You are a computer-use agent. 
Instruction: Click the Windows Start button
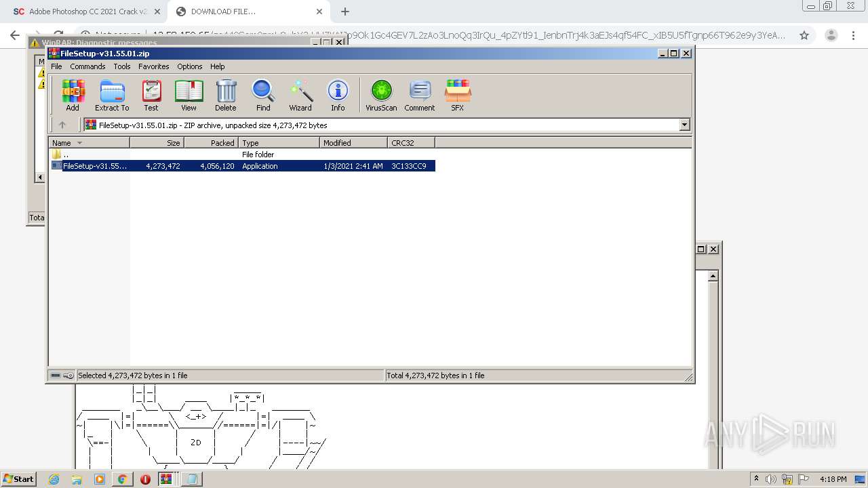coord(19,479)
